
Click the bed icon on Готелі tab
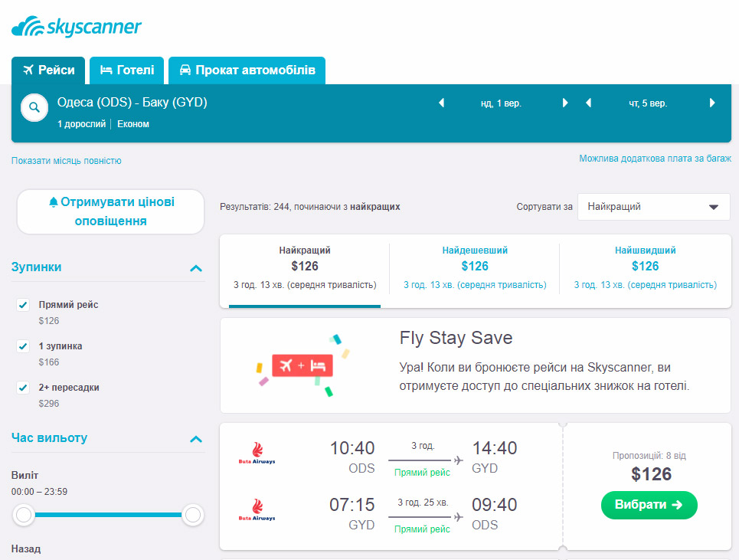pos(106,70)
